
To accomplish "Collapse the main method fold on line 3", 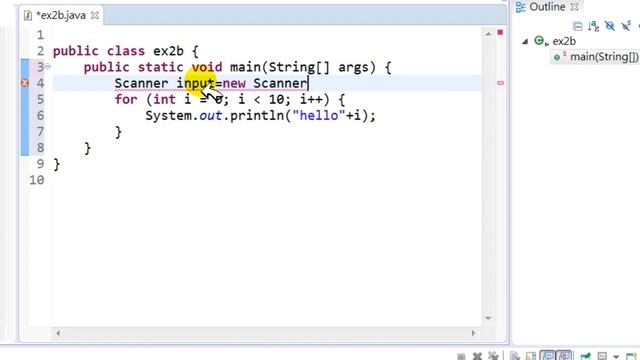I will tap(48, 67).
